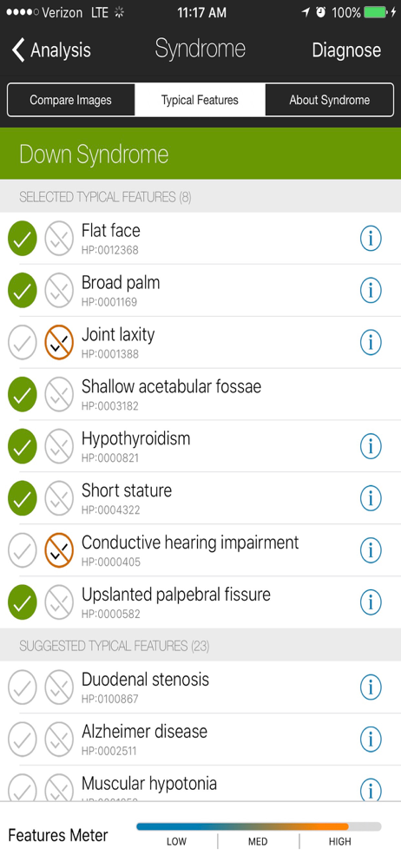The image size is (401, 868).
Task: Uncheck the green Flat face checkmark
Action: point(23,239)
